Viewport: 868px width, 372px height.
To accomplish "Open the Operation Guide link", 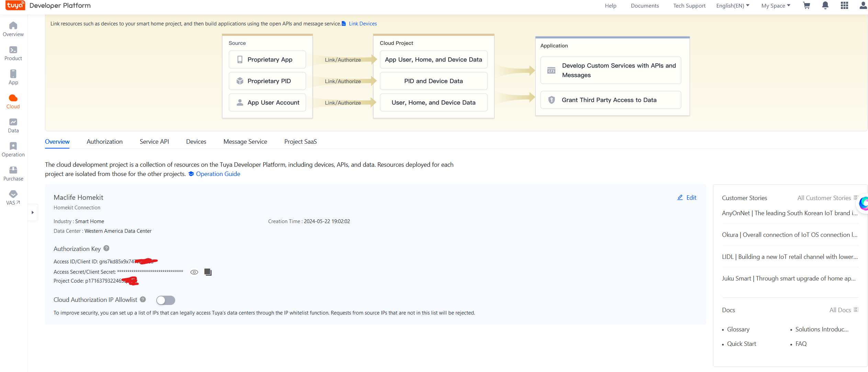I will pyautogui.click(x=218, y=174).
